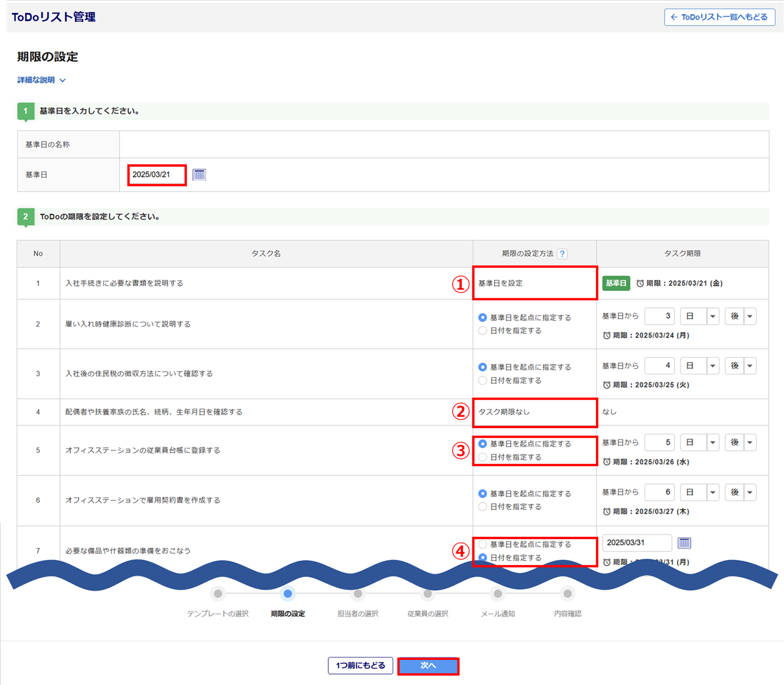Expand the 詳細な説明 section
The width and height of the screenshot is (784, 685).
pyautogui.click(x=41, y=80)
